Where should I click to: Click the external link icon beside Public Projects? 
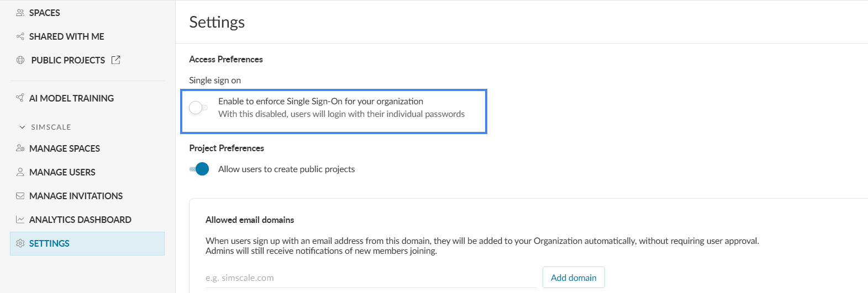[115, 60]
